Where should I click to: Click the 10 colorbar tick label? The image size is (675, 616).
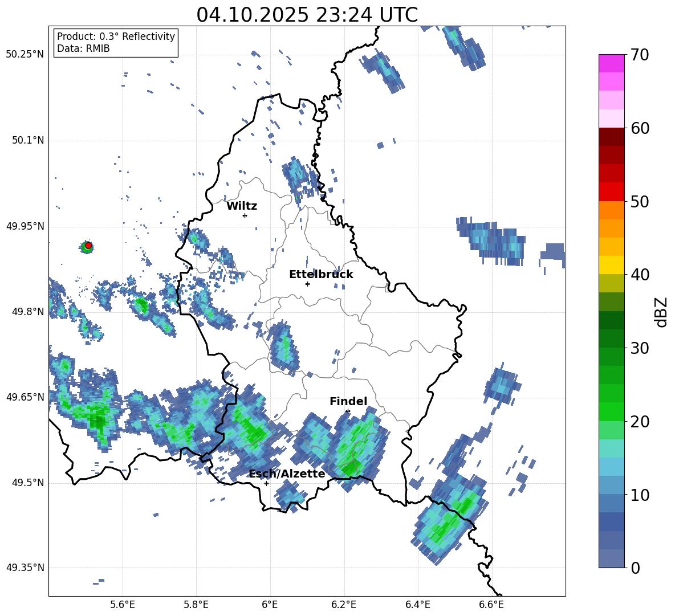[x=640, y=495]
